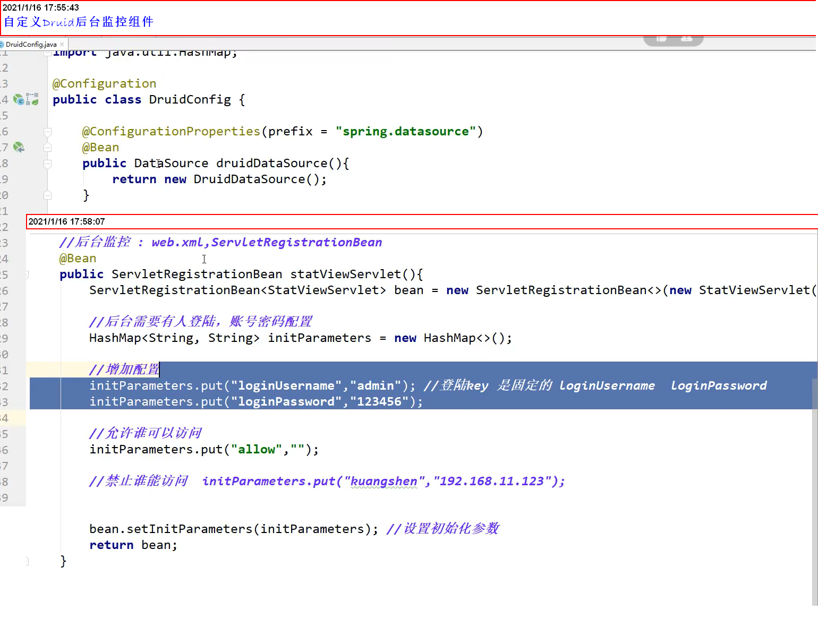This screenshot has width=818, height=644.
Task: Click timestamp 2021/1/16 17:55:43
Action: click(41, 7)
